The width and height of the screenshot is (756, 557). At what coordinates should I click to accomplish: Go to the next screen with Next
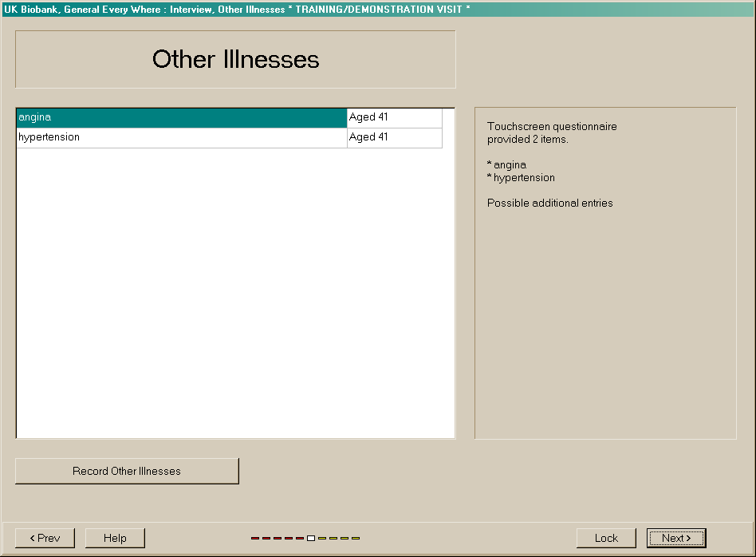pos(676,538)
